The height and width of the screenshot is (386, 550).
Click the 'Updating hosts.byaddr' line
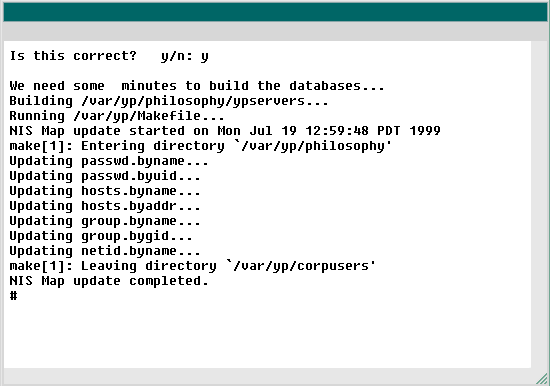(x=105, y=206)
